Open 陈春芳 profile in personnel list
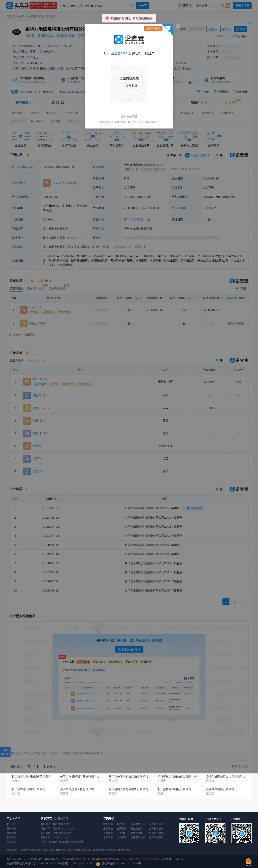 tap(37, 395)
